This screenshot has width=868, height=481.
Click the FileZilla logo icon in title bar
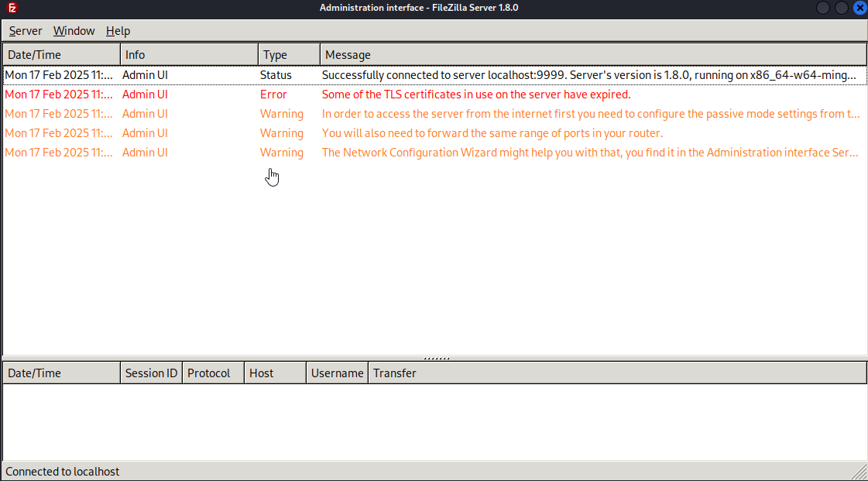(12, 8)
